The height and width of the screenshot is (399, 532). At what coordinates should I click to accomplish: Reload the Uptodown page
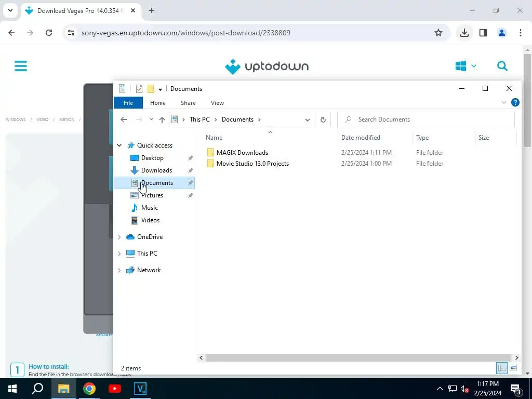[x=49, y=33]
